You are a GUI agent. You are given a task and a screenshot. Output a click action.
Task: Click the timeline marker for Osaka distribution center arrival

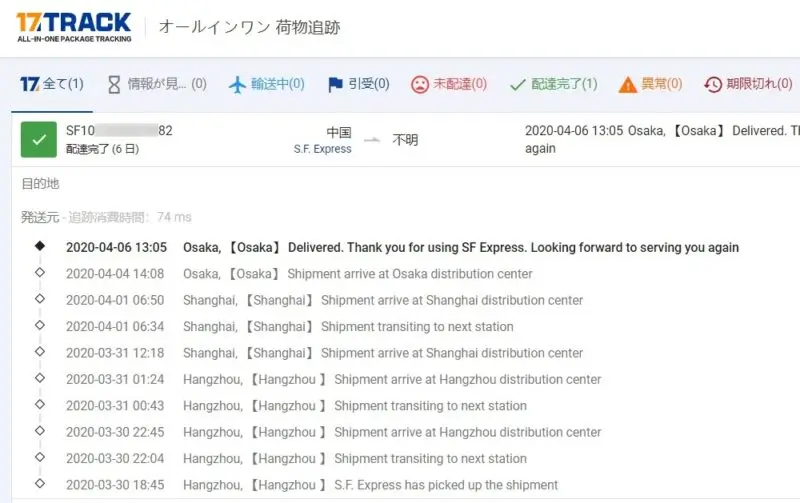coord(39,273)
